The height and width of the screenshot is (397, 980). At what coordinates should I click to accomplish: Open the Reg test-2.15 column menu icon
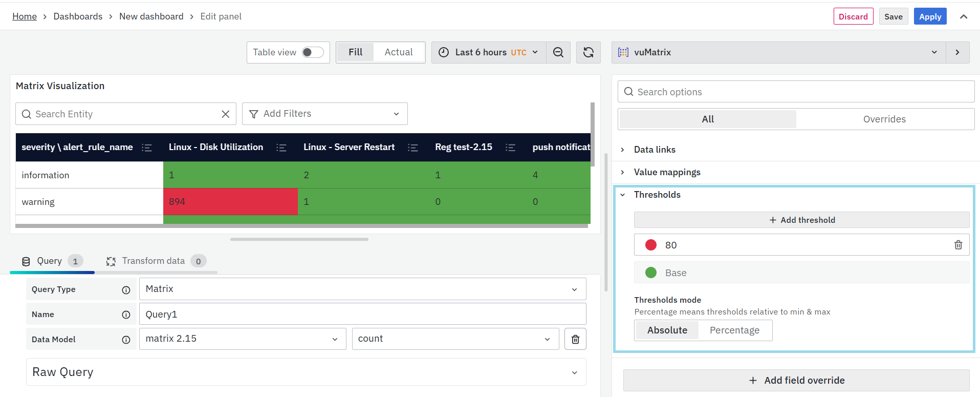(510, 148)
